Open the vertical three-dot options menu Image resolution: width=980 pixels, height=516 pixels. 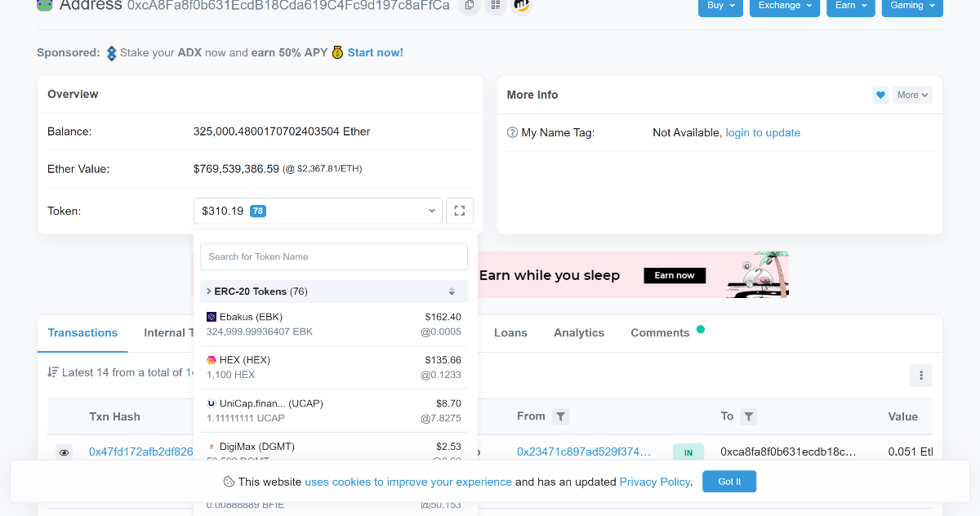pos(921,376)
